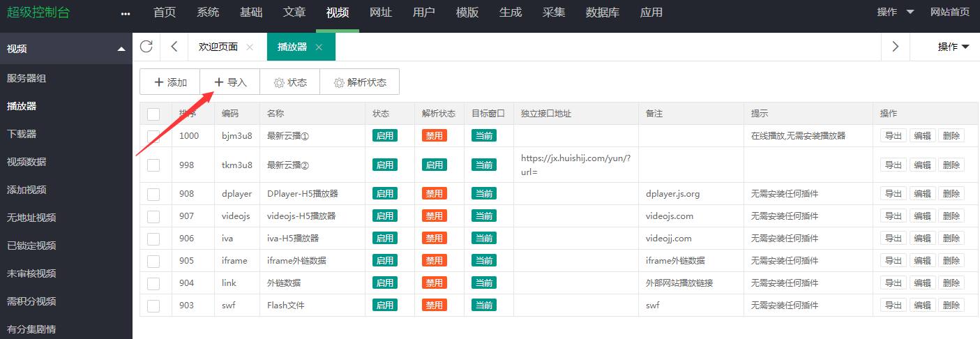Expand the 操作 dropdown in the tab bar
The height and width of the screenshot is (339, 980).
(953, 47)
